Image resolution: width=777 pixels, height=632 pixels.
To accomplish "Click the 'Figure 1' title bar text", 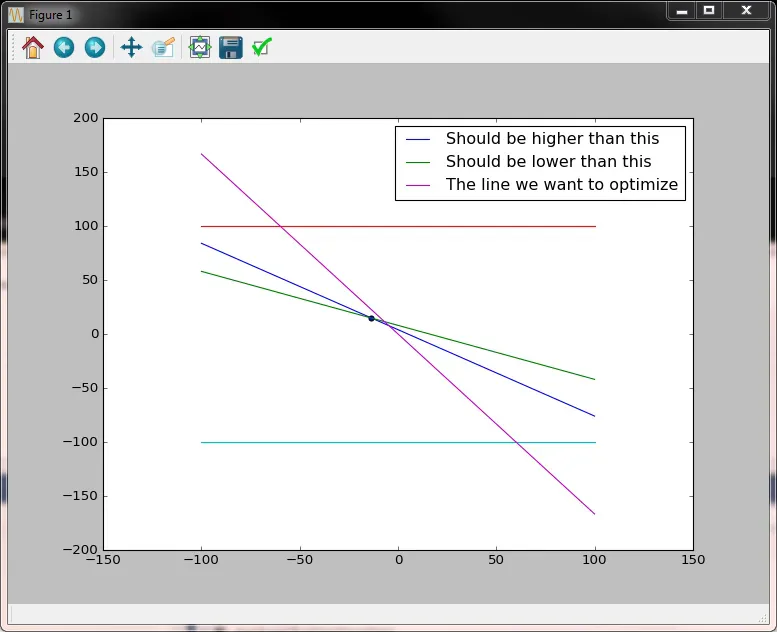I will coord(51,15).
